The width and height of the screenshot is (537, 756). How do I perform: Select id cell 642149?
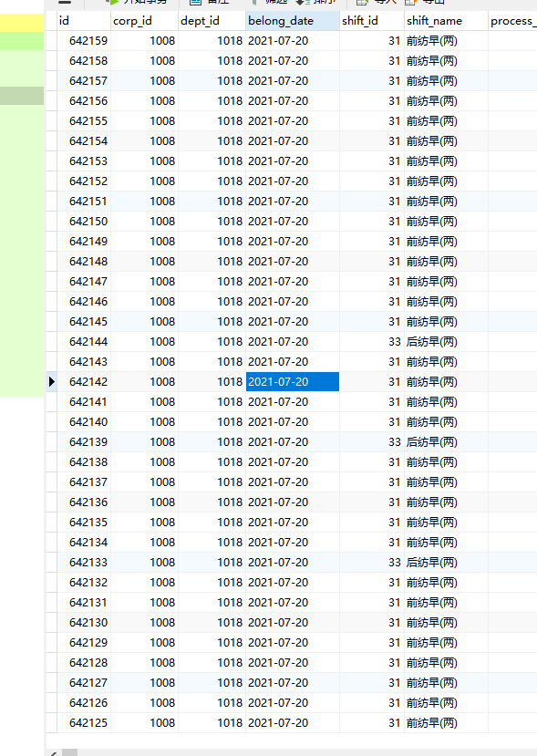click(84, 242)
